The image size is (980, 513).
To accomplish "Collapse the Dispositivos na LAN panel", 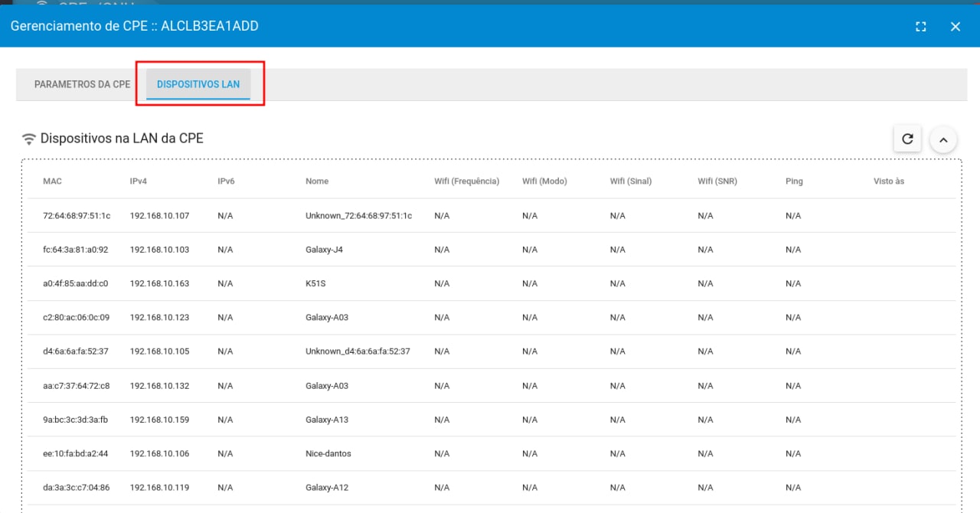I will tap(943, 140).
